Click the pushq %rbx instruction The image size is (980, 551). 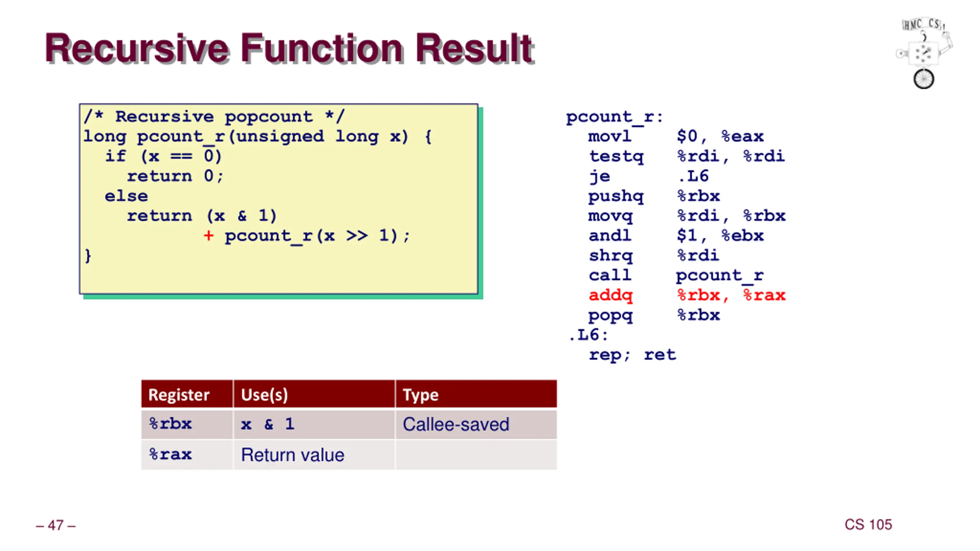(x=654, y=196)
